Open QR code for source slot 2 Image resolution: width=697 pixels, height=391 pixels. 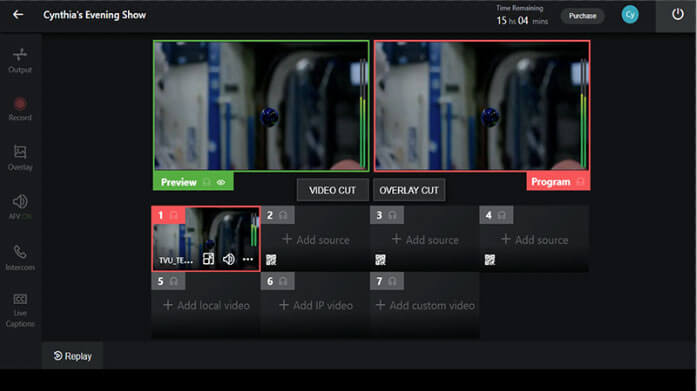(x=271, y=260)
